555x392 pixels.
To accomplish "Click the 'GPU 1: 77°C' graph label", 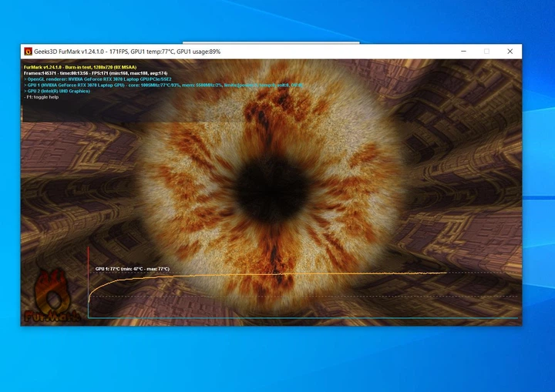I will pos(133,269).
